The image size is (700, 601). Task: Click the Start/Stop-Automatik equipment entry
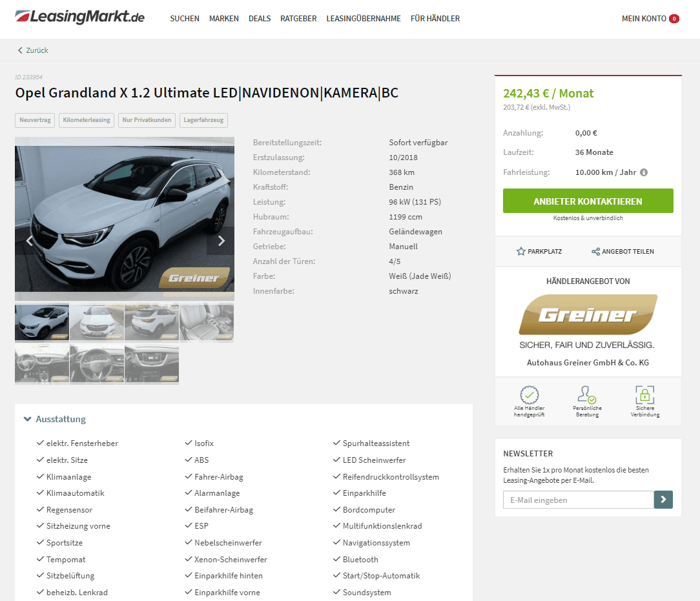(381, 576)
